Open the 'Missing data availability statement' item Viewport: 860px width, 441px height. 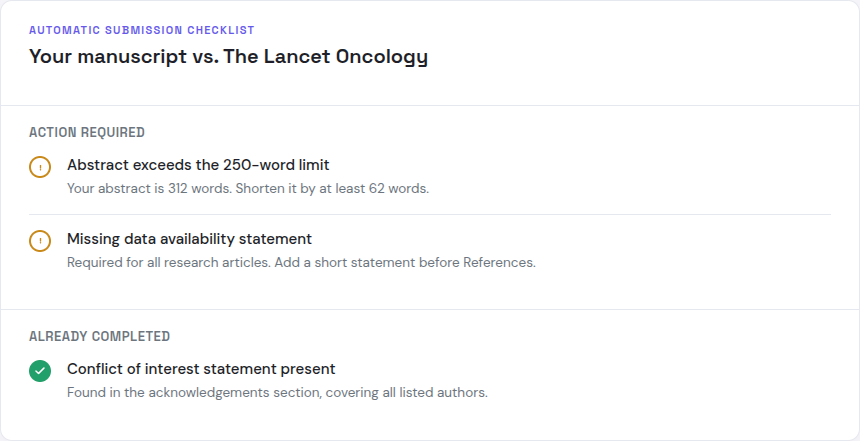(189, 239)
